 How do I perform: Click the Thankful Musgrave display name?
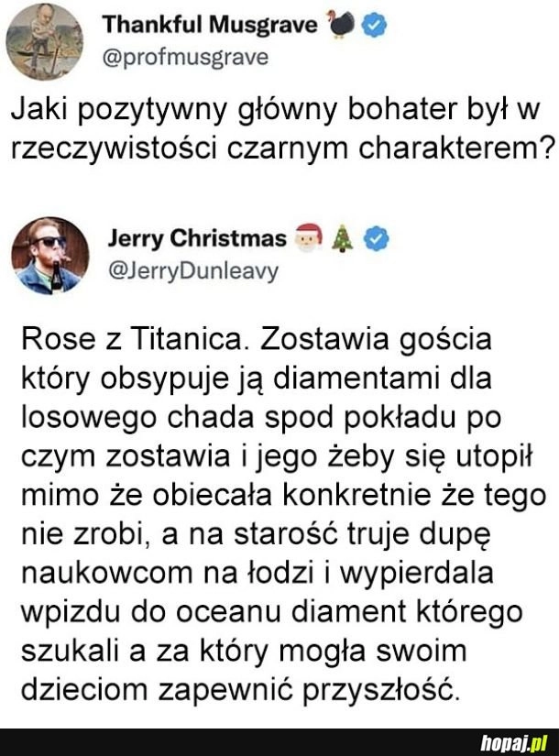pyautogui.click(x=210, y=25)
